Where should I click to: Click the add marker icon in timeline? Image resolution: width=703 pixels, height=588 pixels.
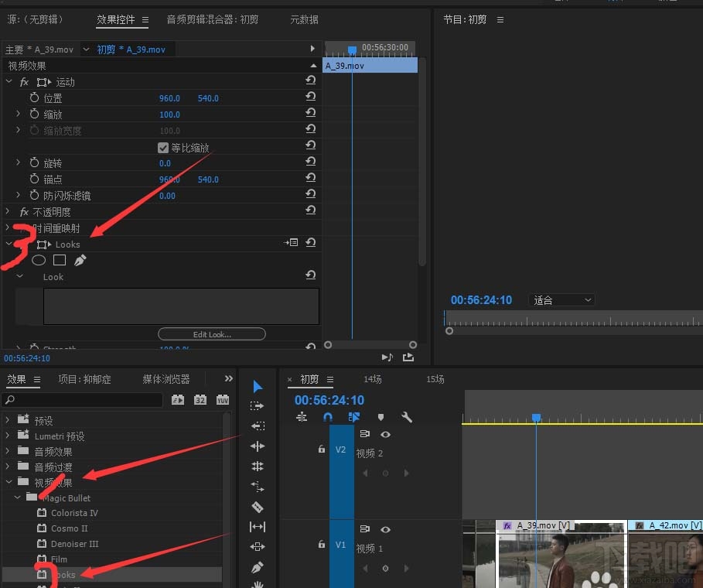point(380,417)
